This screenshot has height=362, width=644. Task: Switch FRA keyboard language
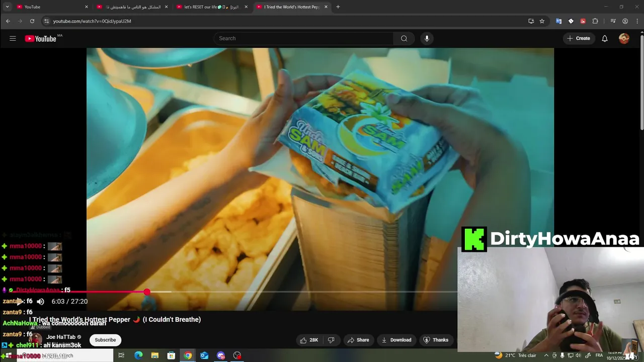pos(599,355)
